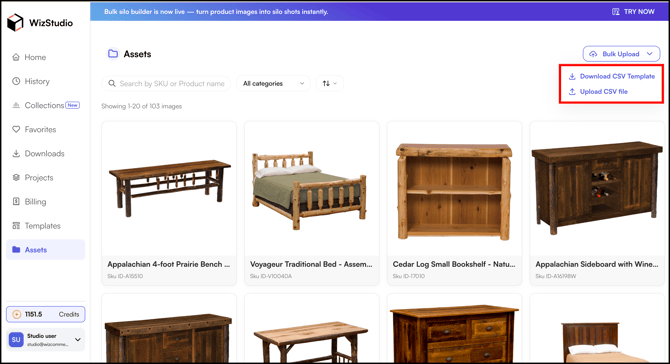This screenshot has height=364, width=670.
Task: Click the Home house icon
Action: point(16,57)
